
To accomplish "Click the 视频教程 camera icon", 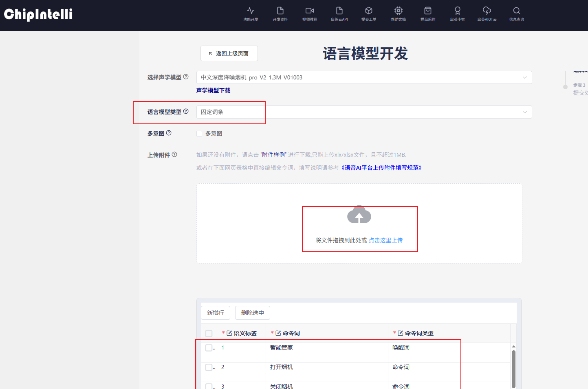I will pyautogui.click(x=310, y=11).
